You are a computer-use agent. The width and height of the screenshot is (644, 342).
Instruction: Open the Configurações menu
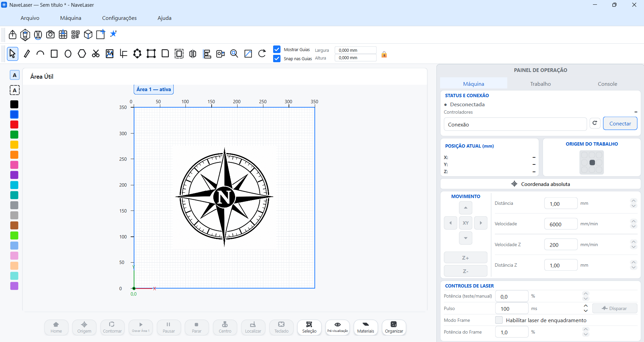pos(119,18)
